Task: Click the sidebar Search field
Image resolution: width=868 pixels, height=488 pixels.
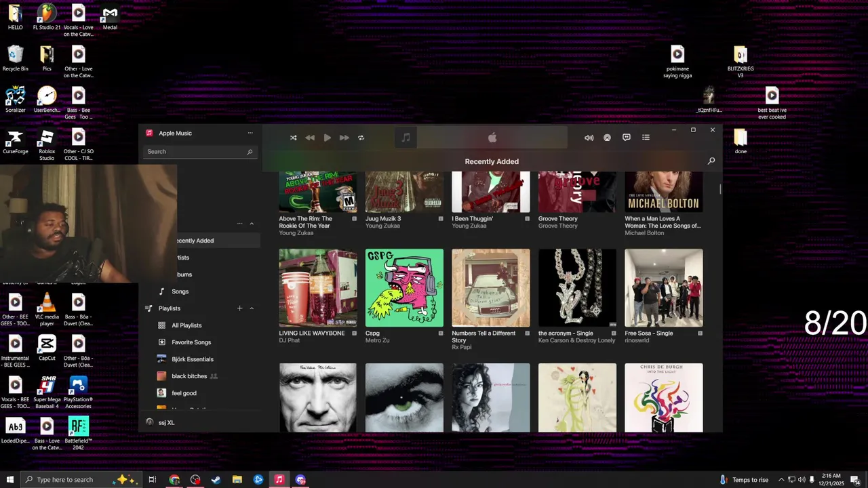Action: tap(200, 152)
